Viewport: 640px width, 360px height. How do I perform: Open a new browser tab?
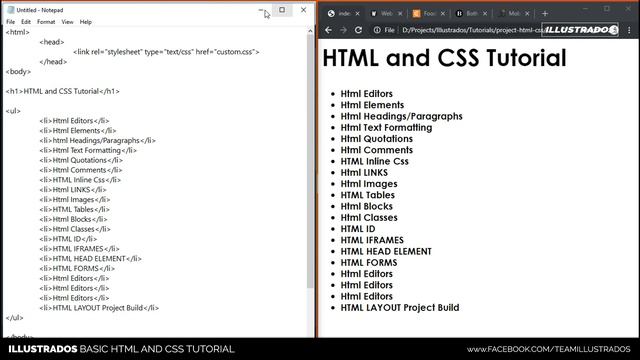tap(545, 13)
